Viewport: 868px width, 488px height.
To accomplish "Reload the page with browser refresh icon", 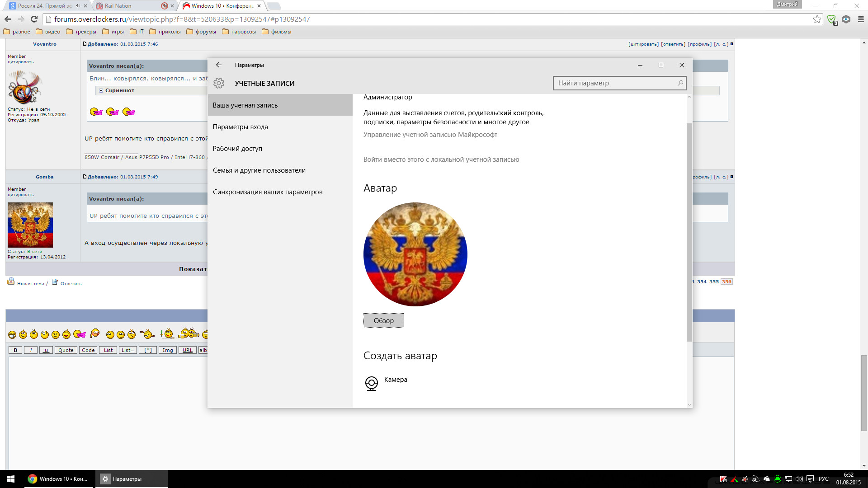I will point(34,19).
